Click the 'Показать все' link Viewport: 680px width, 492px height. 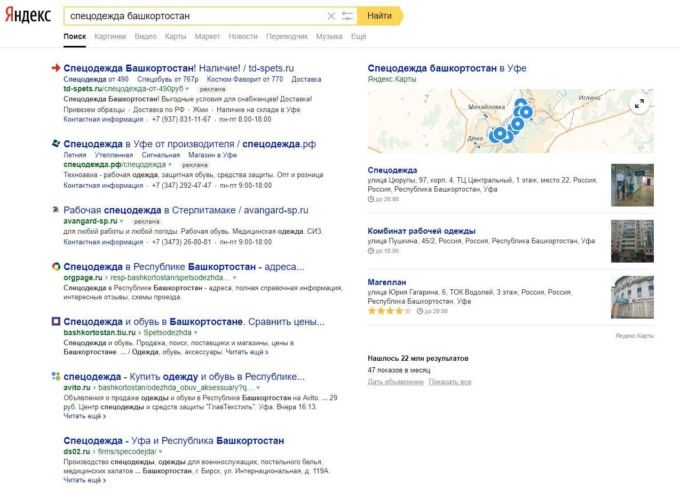click(x=450, y=382)
